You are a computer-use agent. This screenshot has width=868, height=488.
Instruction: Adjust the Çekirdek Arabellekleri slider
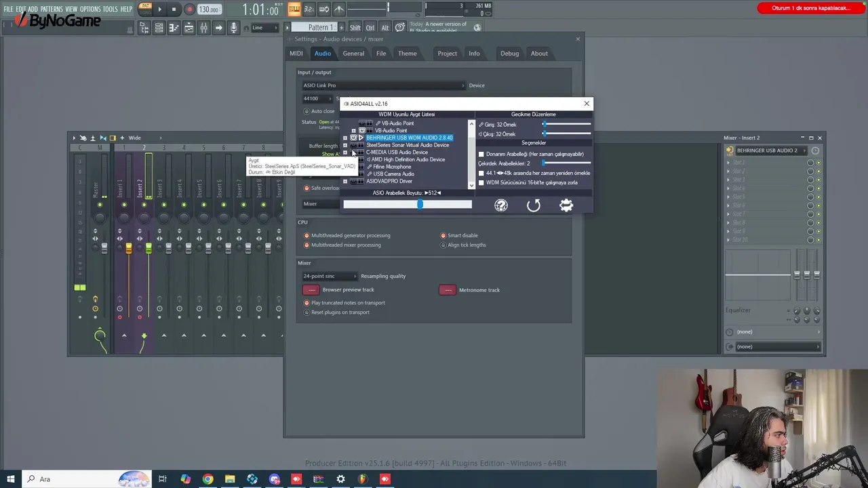click(567, 163)
